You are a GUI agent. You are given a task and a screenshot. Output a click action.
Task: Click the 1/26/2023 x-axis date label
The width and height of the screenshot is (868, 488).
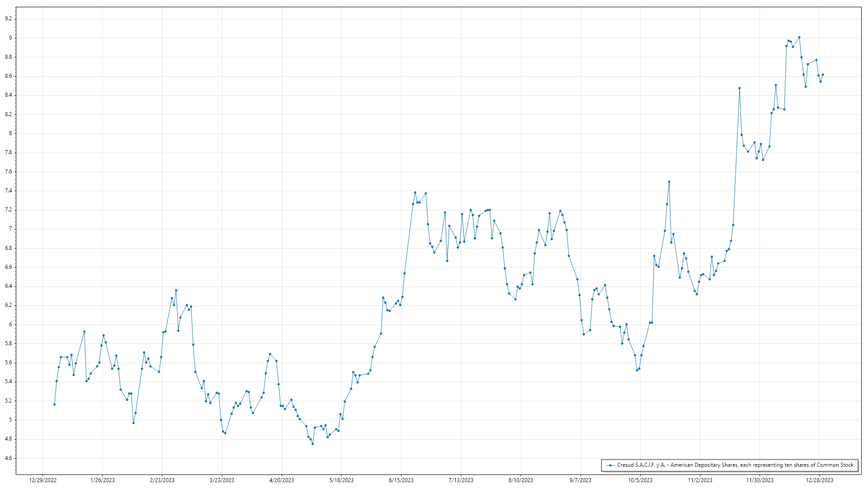point(103,480)
